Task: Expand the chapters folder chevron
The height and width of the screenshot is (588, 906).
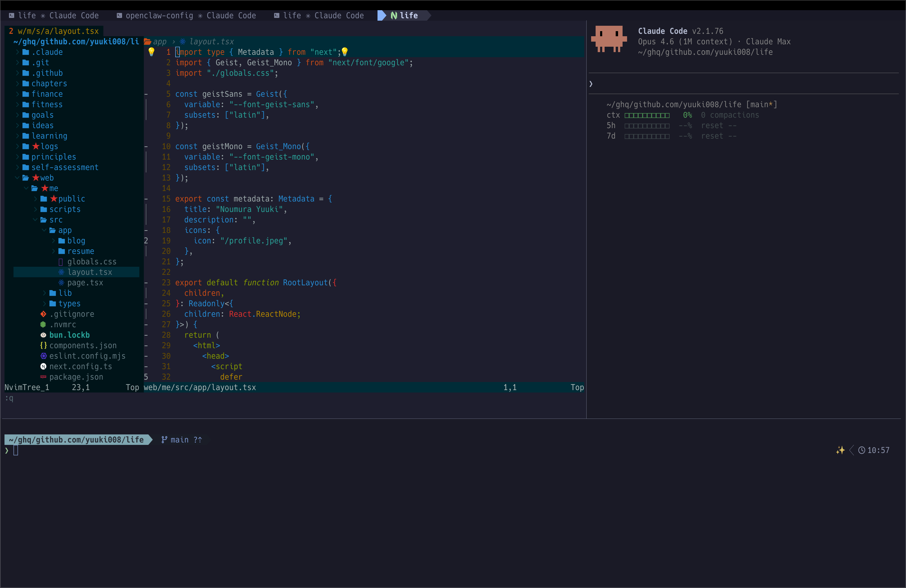Action: tap(17, 83)
